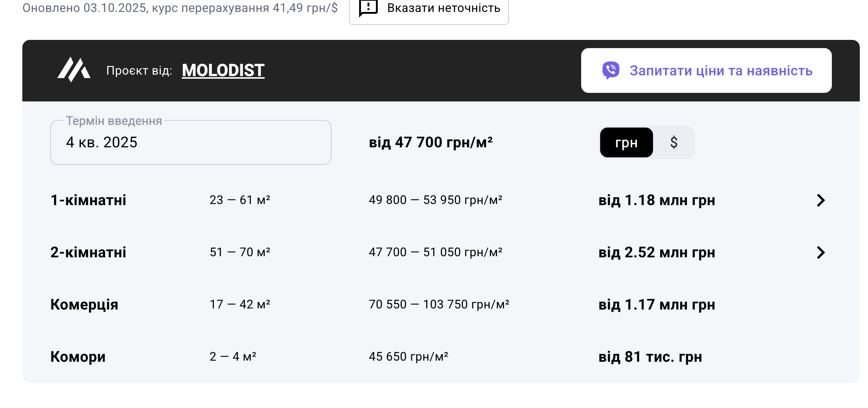Click the Комерція row label
Viewport: 868px width, 408px height.
coord(84,305)
